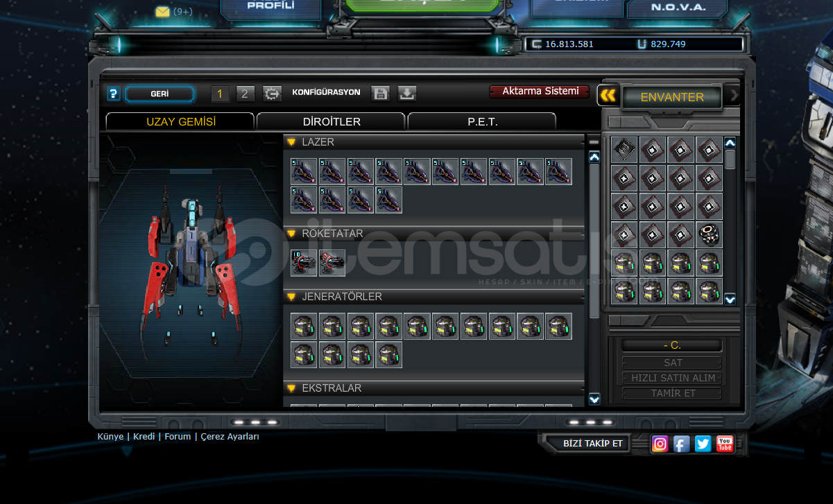833x504 pixels.
Task: Select the first laser cannon in LAZER section
Action: coord(304,171)
